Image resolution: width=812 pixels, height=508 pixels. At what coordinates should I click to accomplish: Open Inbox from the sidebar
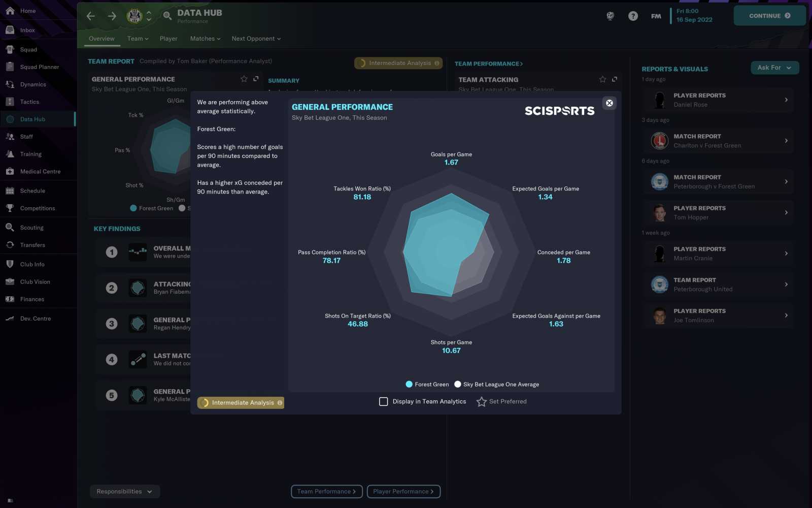click(x=10, y=30)
